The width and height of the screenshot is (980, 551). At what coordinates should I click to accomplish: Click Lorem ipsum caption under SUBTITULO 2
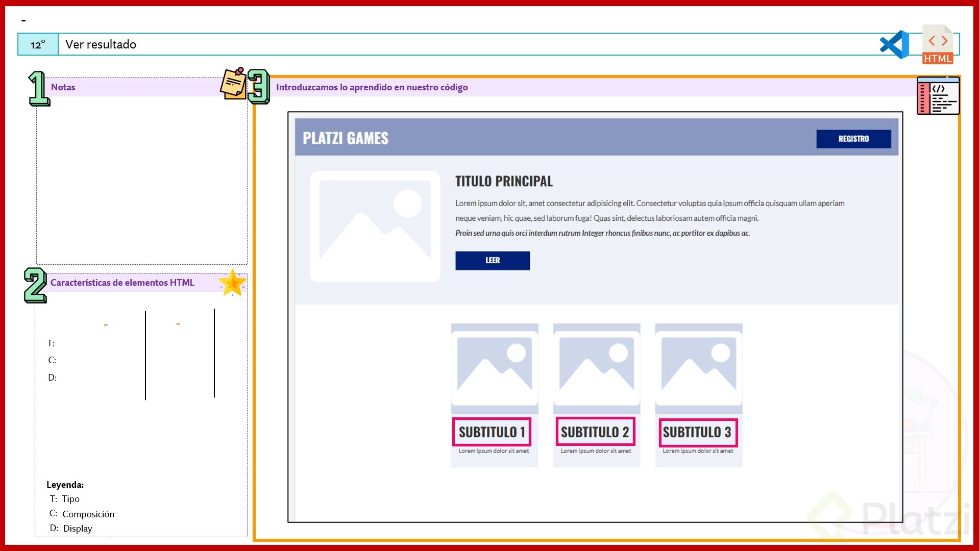(x=596, y=451)
